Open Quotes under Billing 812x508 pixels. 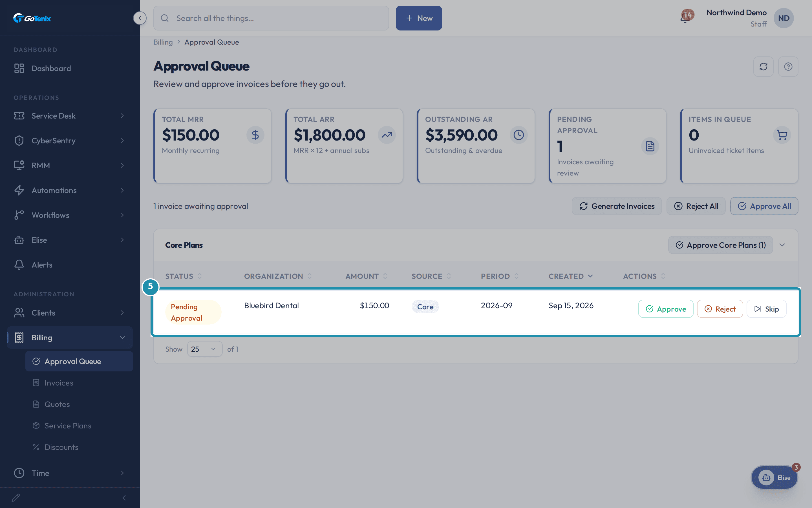point(79,404)
